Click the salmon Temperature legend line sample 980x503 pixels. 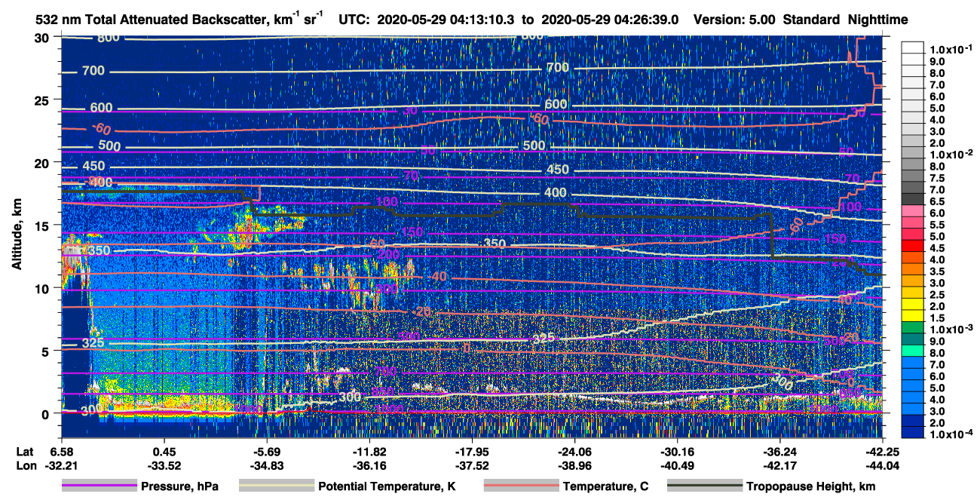click(520, 486)
